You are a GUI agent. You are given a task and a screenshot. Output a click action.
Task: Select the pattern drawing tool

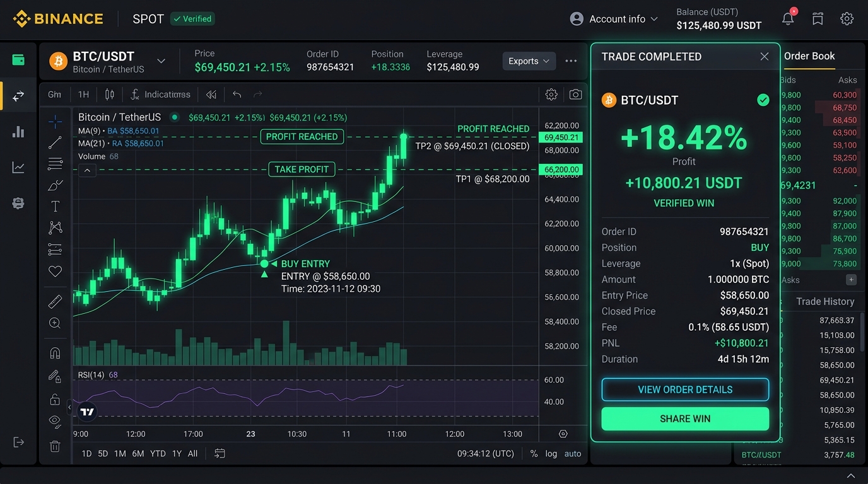tap(55, 228)
